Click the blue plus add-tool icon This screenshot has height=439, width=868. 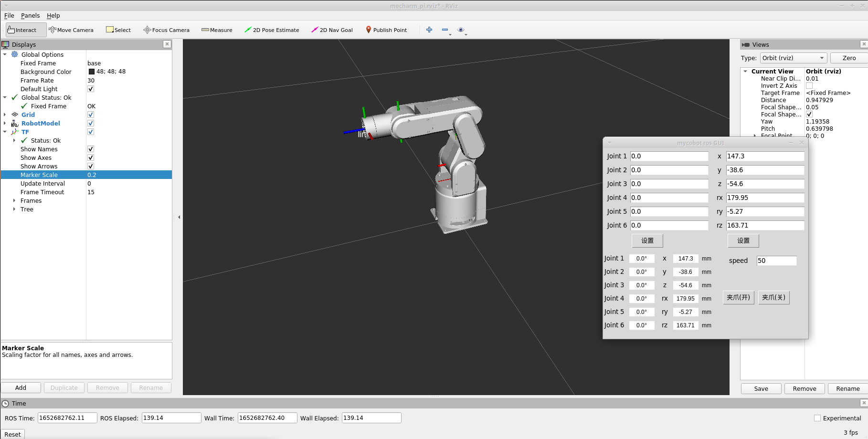point(429,30)
